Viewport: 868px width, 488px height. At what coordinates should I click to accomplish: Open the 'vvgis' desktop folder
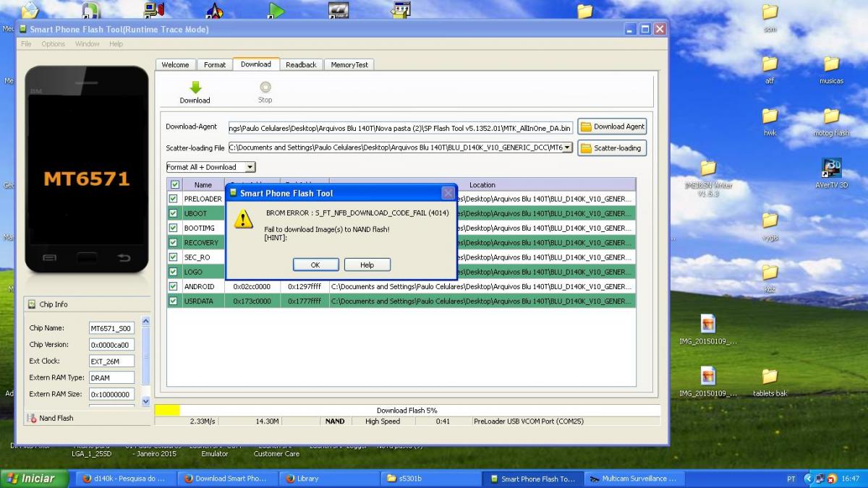pos(770,220)
